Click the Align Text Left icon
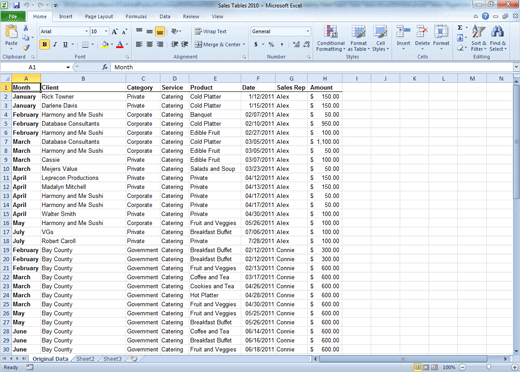Image resolution: width=520 pixels, height=372 pixels. tap(139, 44)
